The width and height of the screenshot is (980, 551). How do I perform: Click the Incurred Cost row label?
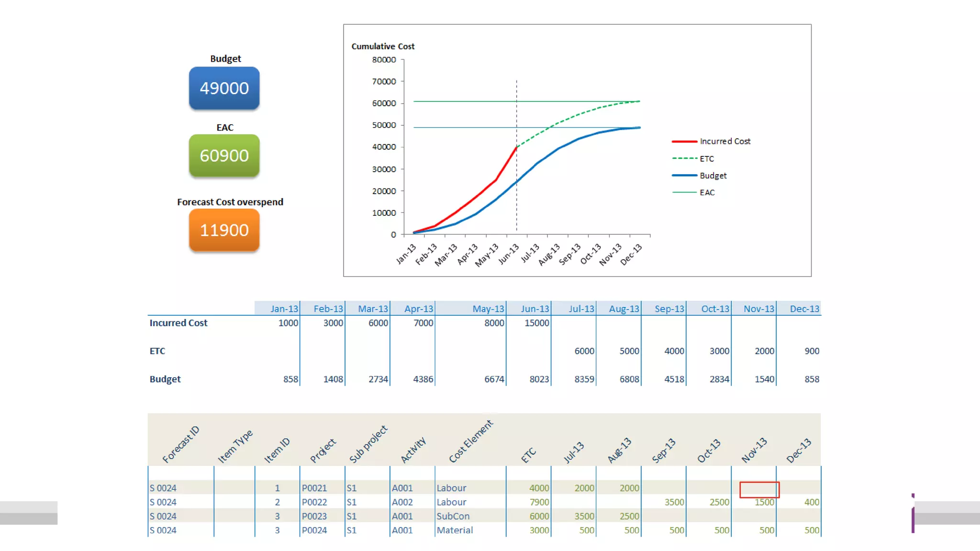pyautogui.click(x=178, y=323)
